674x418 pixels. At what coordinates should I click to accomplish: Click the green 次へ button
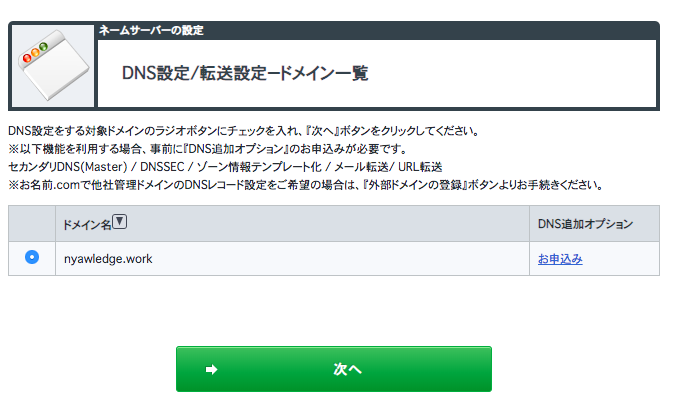click(x=334, y=369)
